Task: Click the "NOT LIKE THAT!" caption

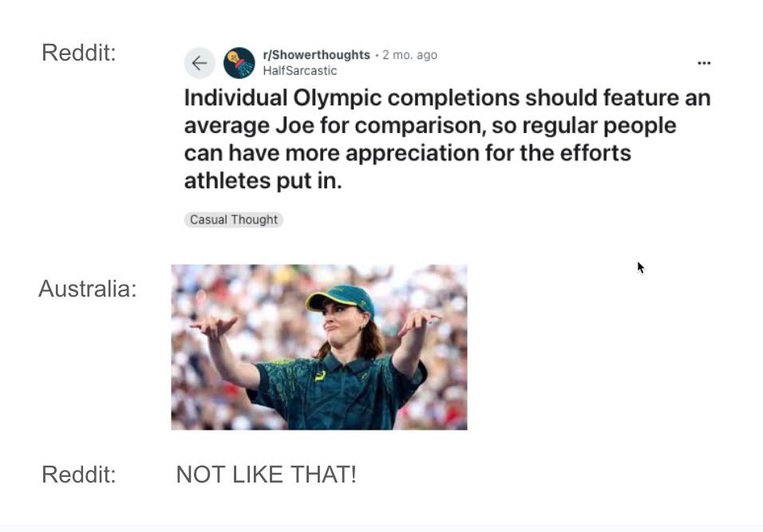Action: 266,475
